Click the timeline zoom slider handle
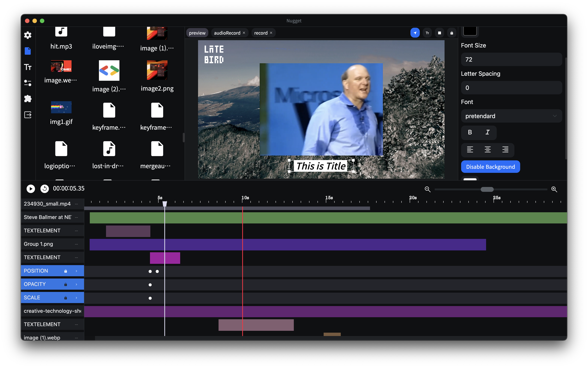The width and height of the screenshot is (588, 368). tap(487, 189)
